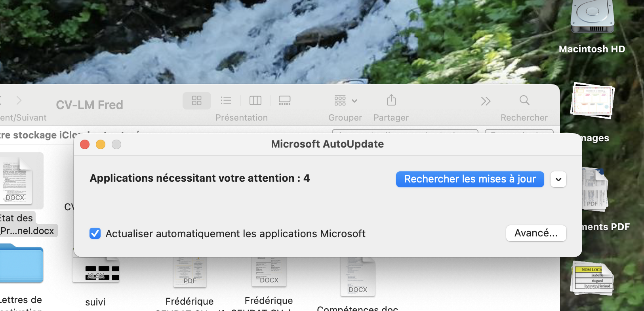The width and height of the screenshot is (644, 311).
Task: Switch Finder to list view
Action: pyautogui.click(x=226, y=100)
